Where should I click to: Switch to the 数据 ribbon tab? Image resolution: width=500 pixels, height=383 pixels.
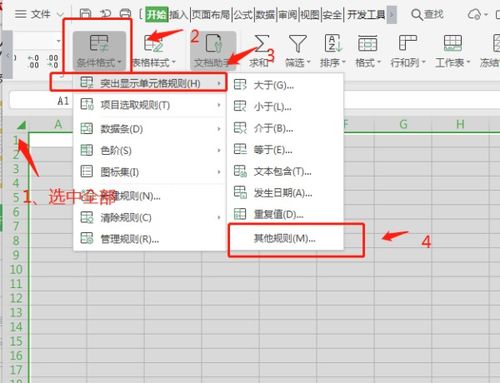(265, 15)
